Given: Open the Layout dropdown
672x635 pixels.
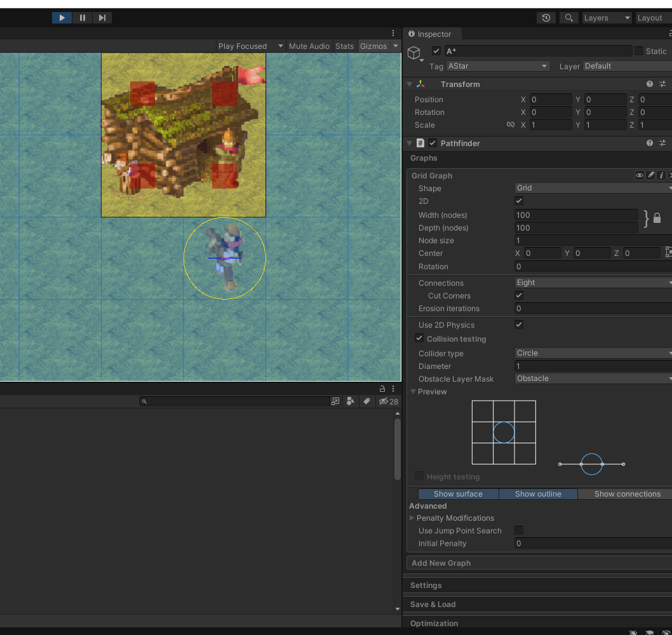Looking at the screenshot, I should pyautogui.click(x=653, y=18).
